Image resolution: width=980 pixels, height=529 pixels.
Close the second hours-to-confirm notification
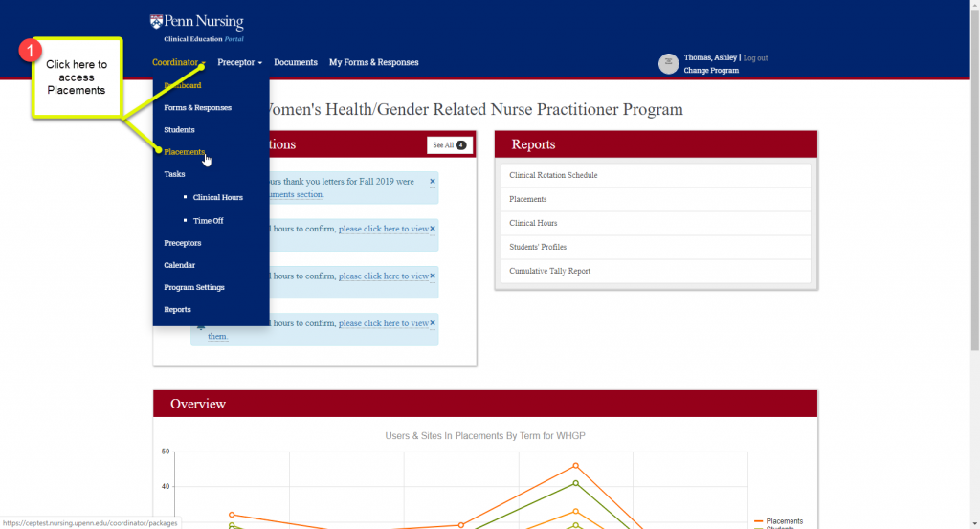pos(432,229)
